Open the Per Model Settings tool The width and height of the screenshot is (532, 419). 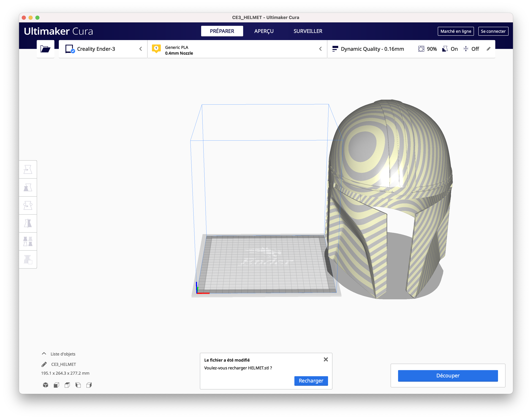(28, 241)
